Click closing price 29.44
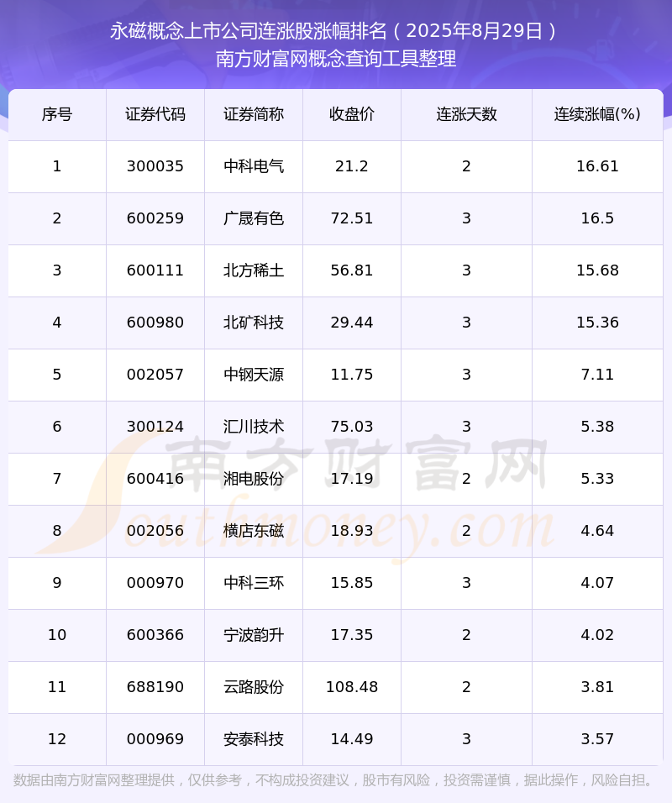672x803 pixels. [x=352, y=323]
